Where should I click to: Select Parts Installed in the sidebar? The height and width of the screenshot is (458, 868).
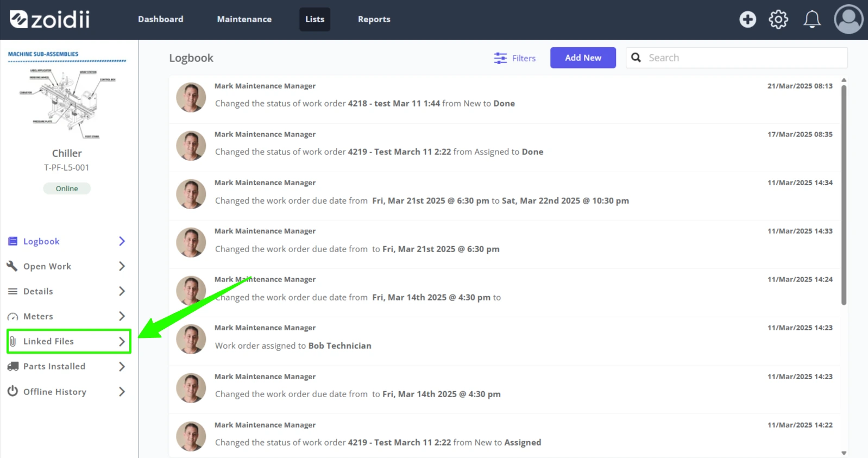click(x=54, y=366)
